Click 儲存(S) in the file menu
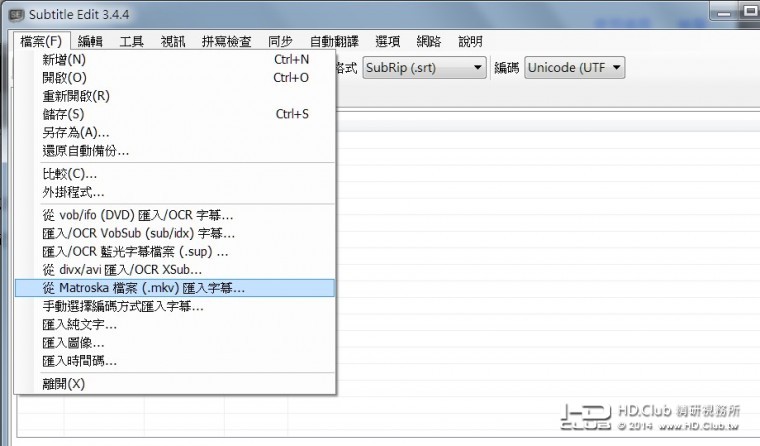This screenshot has height=446, width=760. pos(175,114)
